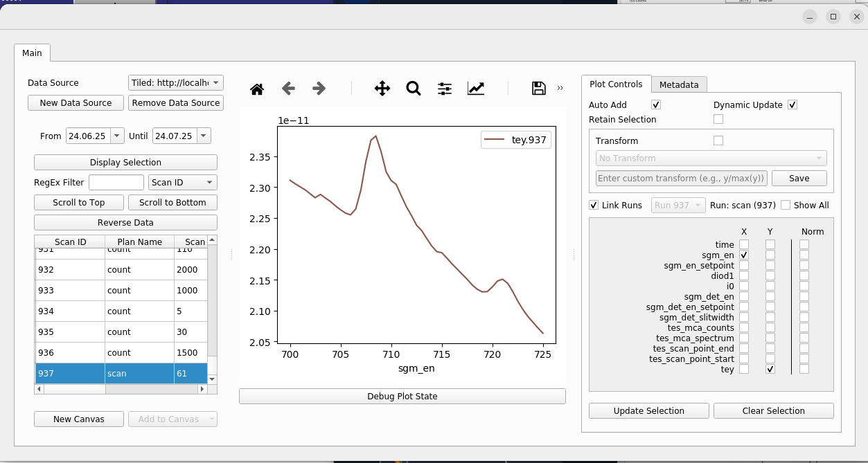This screenshot has height=463, width=868.
Task: Activate the Pan axes tool
Action: [x=382, y=89]
